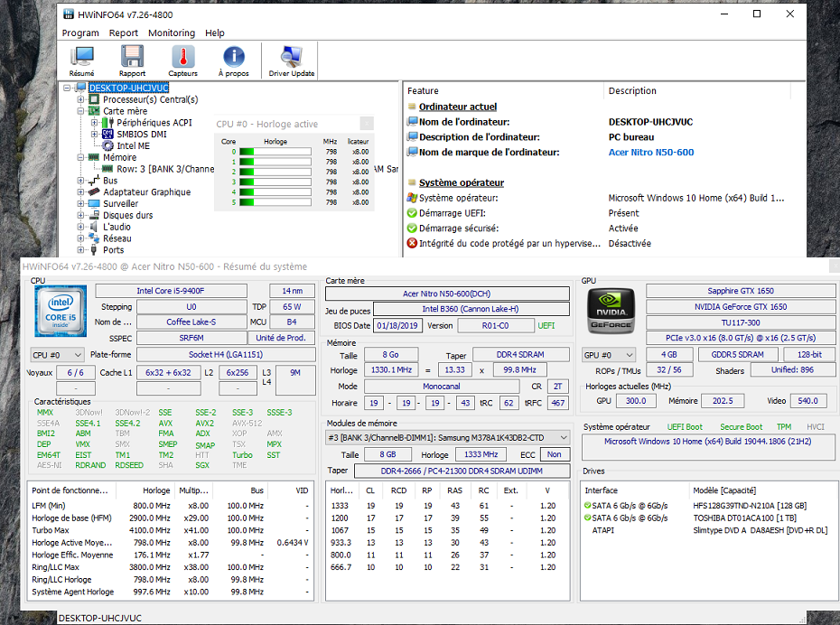Select the Intel ME gear icon
Image resolution: width=840 pixels, height=625 pixels.
(x=108, y=145)
